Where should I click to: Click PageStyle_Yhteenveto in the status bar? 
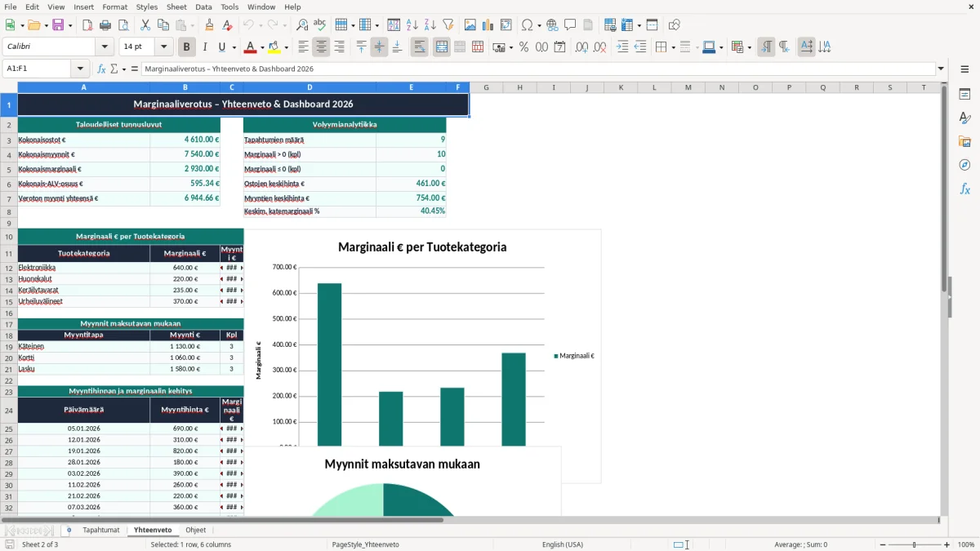(x=365, y=544)
